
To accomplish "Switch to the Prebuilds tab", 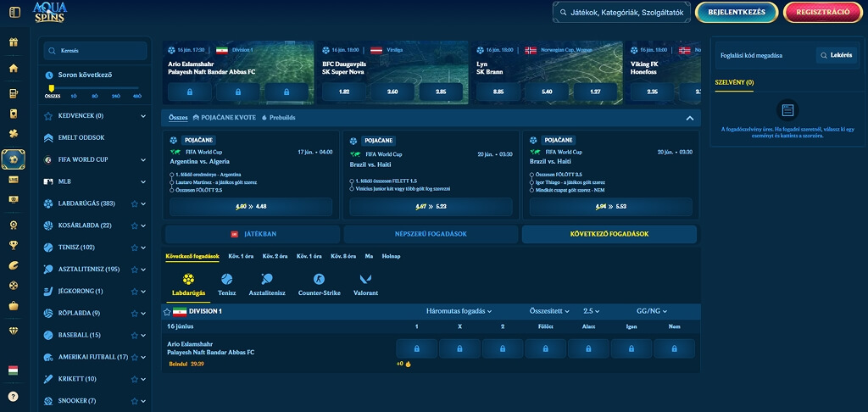I will (x=278, y=118).
